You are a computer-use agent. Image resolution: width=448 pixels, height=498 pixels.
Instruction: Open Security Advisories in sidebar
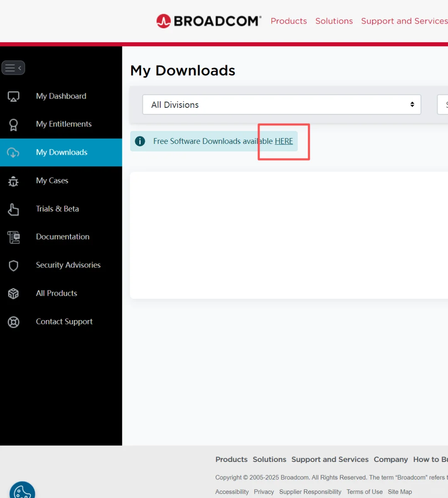click(x=61, y=265)
